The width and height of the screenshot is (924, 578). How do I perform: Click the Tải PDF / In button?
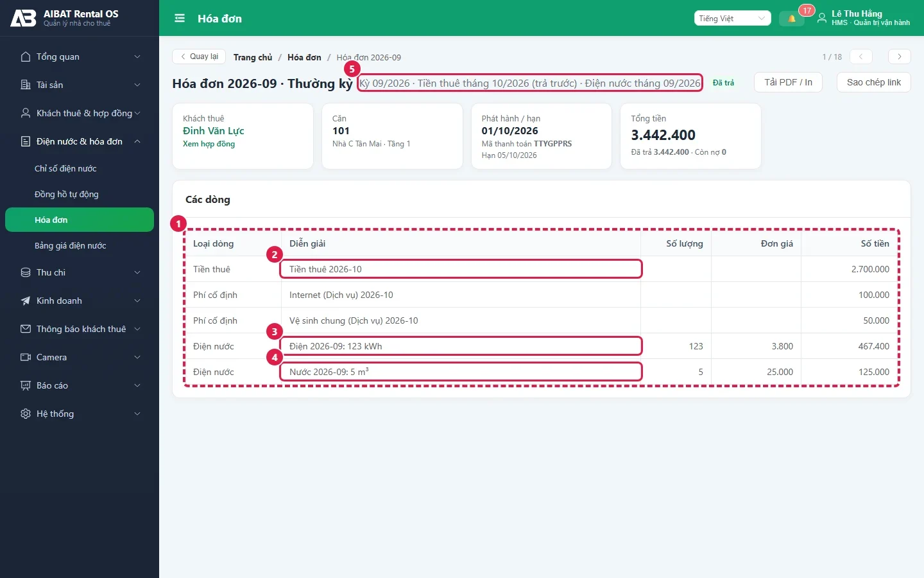788,82
